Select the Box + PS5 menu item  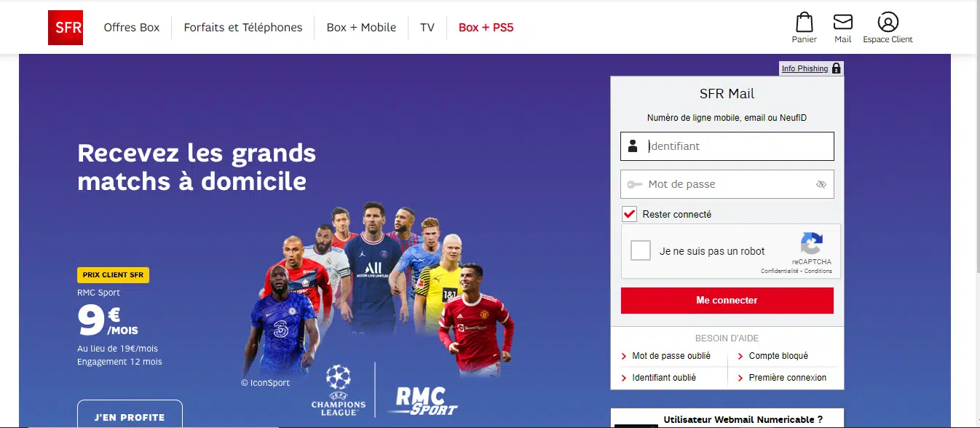click(x=486, y=28)
